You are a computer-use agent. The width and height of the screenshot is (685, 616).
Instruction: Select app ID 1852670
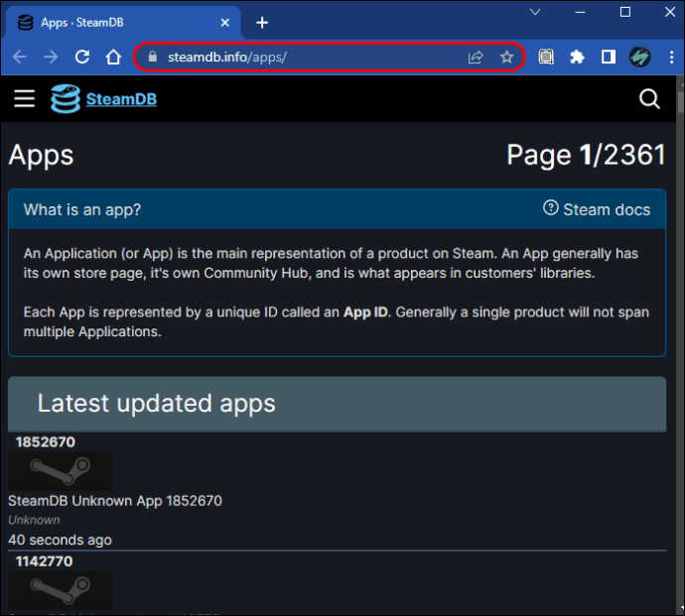[x=46, y=441]
